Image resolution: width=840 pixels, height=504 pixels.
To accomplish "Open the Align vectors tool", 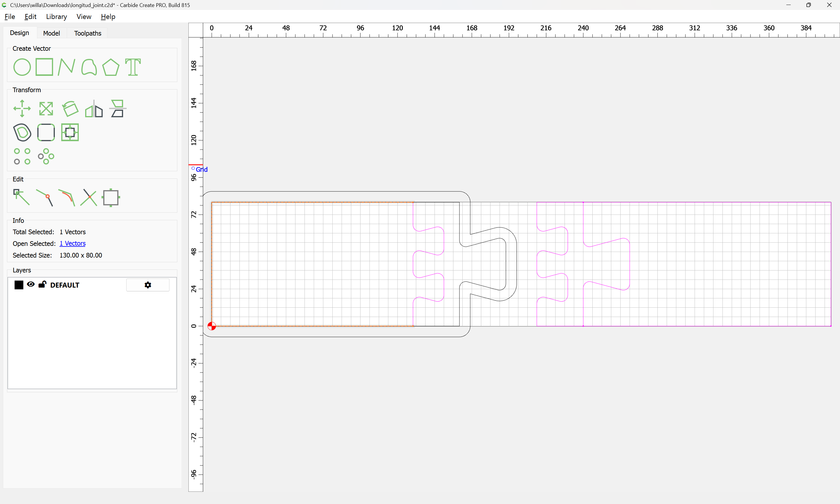I will click(118, 108).
